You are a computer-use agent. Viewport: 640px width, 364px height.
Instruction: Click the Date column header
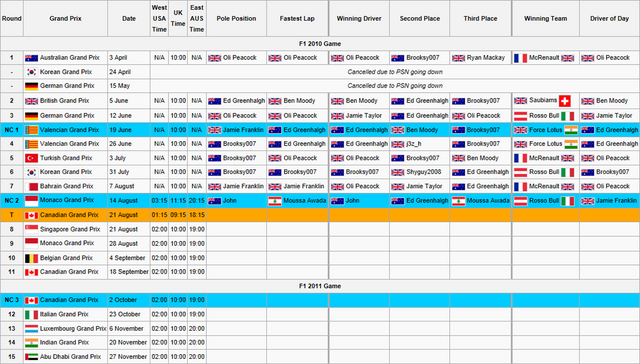(129, 18)
